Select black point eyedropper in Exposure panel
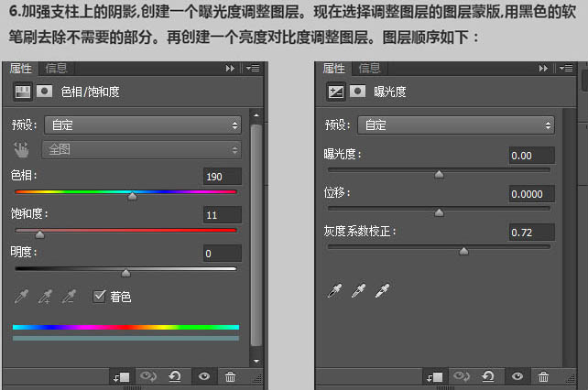The height and width of the screenshot is (390, 588). pyautogui.click(x=335, y=290)
